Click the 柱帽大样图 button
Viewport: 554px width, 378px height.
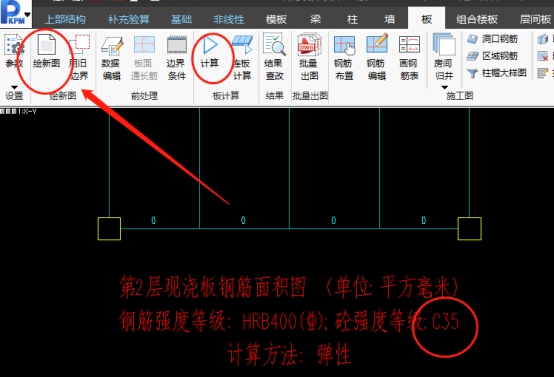point(496,73)
